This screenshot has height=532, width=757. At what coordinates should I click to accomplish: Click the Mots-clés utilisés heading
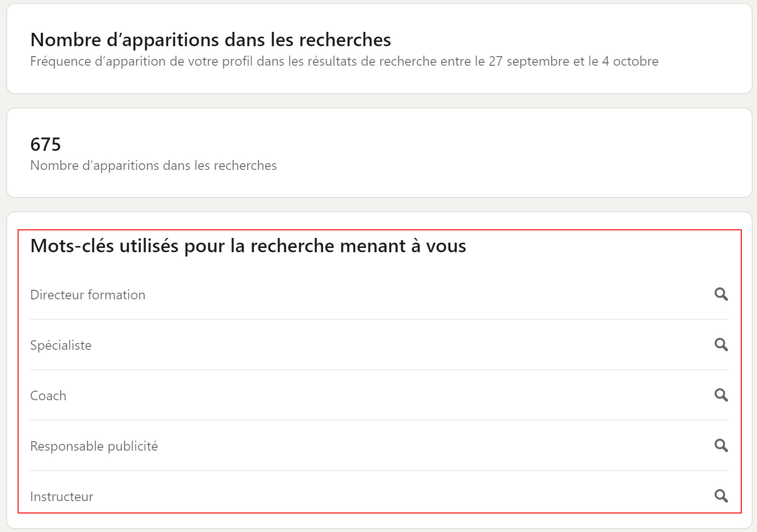tap(248, 246)
